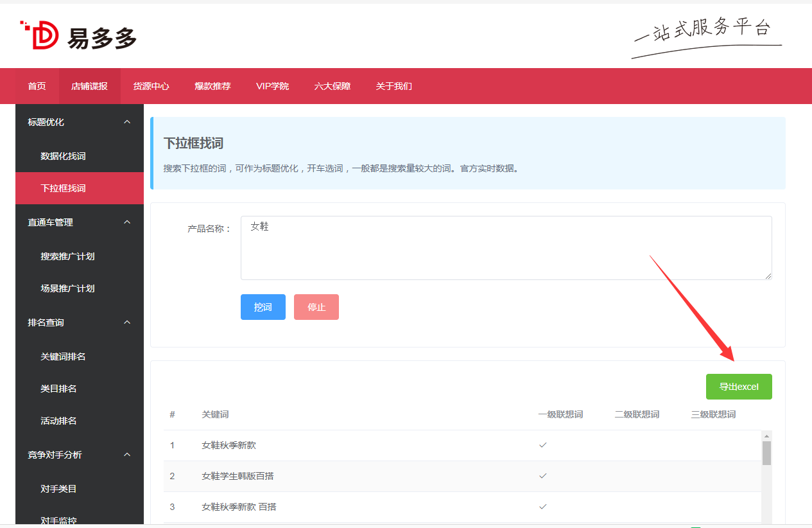The image size is (812, 528).
Task: Click the 挖词 button
Action: point(263,306)
